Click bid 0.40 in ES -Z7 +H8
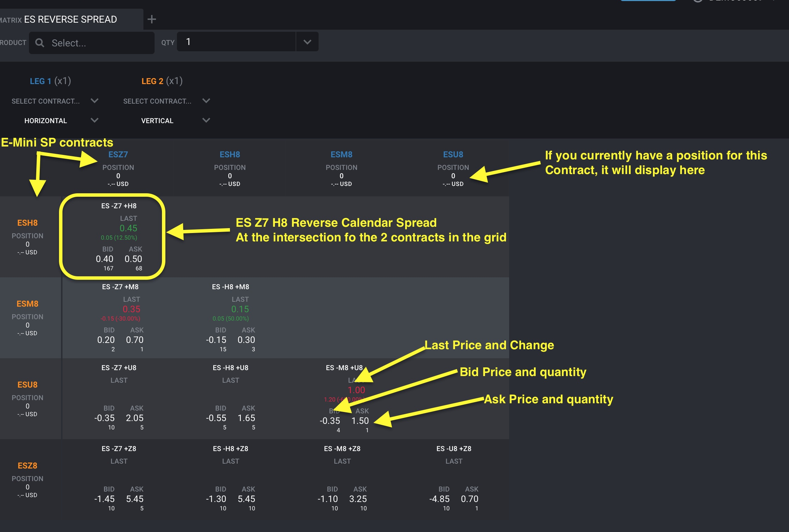 [x=104, y=259]
